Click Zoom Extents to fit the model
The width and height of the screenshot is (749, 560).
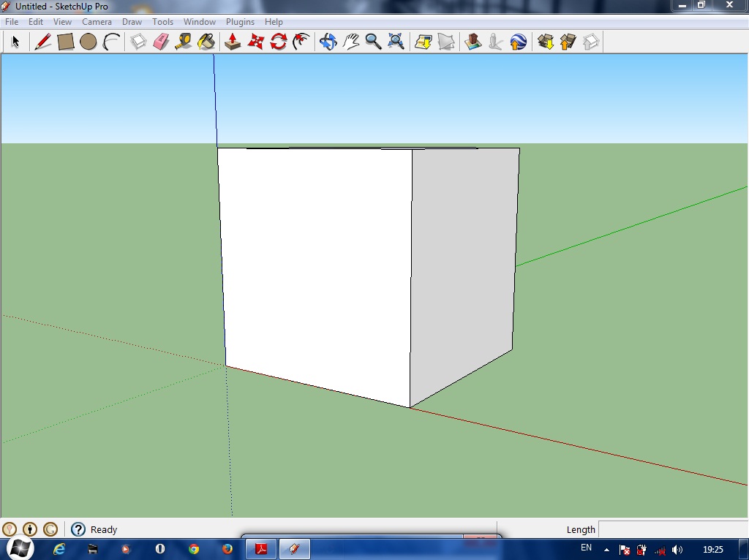[396, 42]
